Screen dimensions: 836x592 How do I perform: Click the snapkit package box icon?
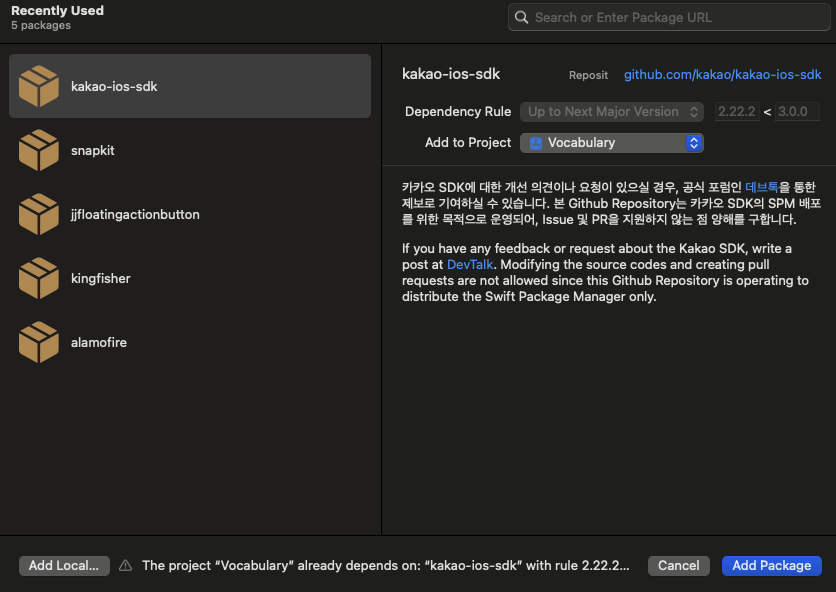coord(39,150)
